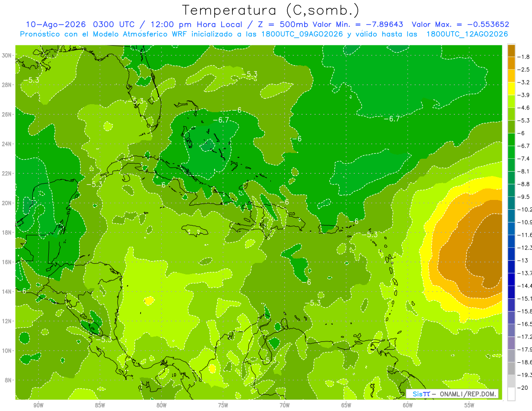Click the "Valor Min. = -7.89643" readout
The image size is (532, 411).
359,24
